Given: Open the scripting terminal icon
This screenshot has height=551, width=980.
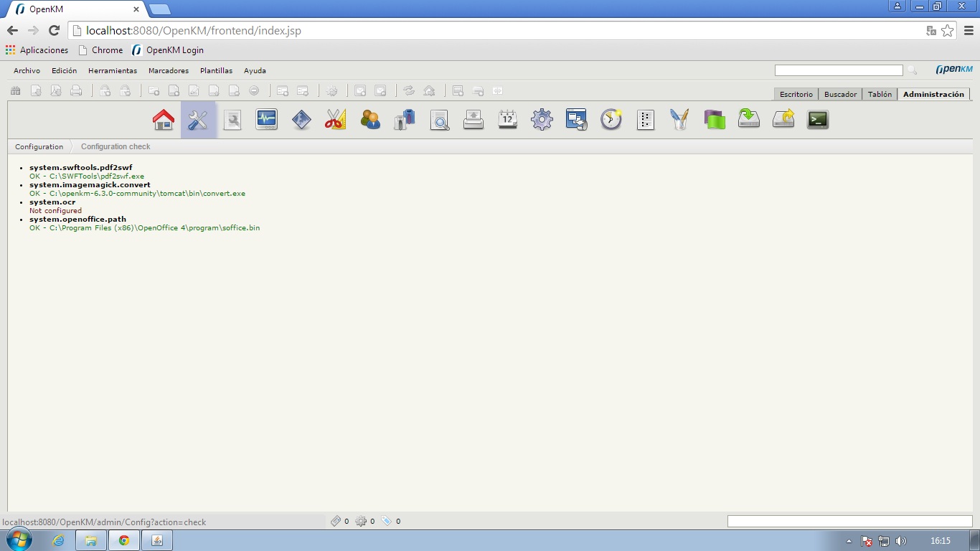Looking at the screenshot, I should click(818, 119).
